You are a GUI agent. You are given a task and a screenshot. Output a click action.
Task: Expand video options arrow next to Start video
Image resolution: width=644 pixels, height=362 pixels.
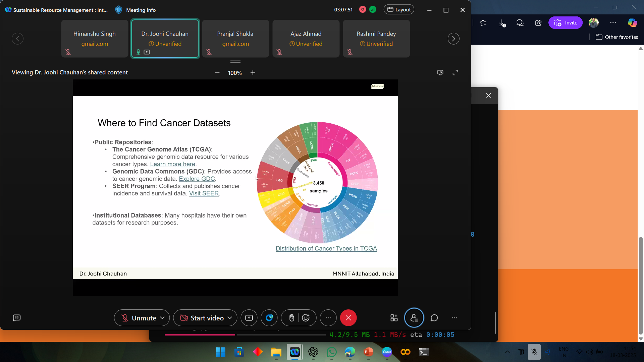tap(230, 318)
